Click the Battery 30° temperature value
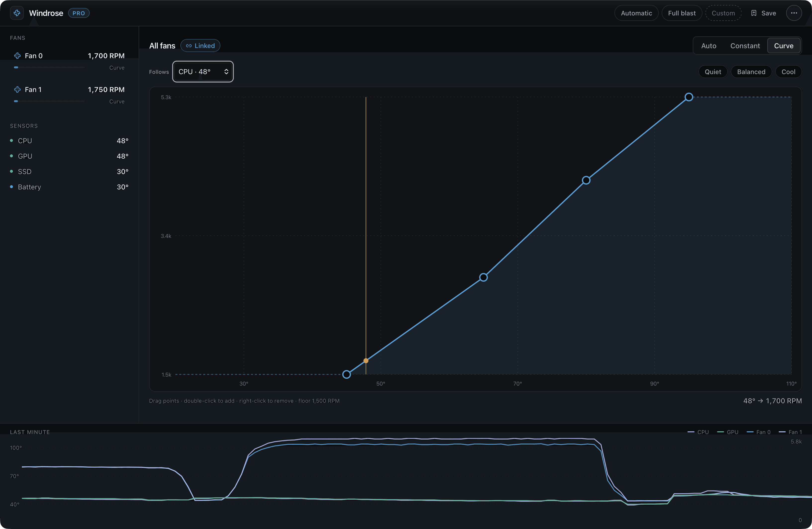 click(122, 187)
